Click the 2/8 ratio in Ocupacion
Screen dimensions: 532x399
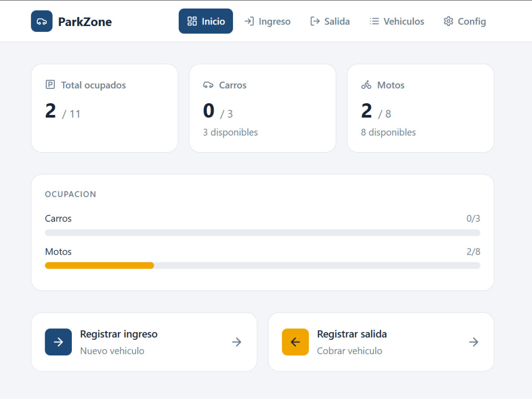click(x=473, y=252)
